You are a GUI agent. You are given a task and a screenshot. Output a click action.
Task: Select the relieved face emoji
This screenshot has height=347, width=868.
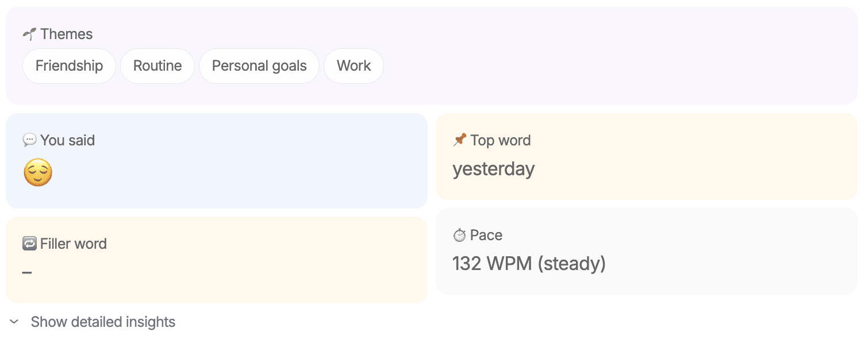pyautogui.click(x=37, y=172)
